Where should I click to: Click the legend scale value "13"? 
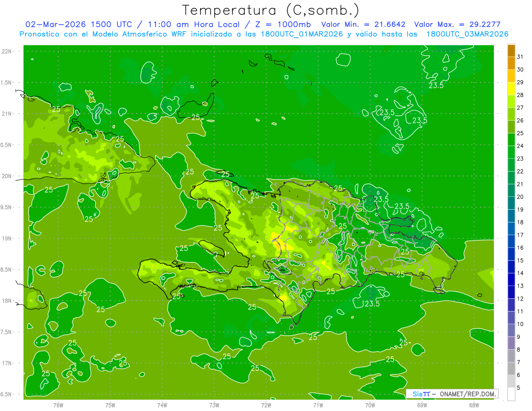click(x=520, y=286)
